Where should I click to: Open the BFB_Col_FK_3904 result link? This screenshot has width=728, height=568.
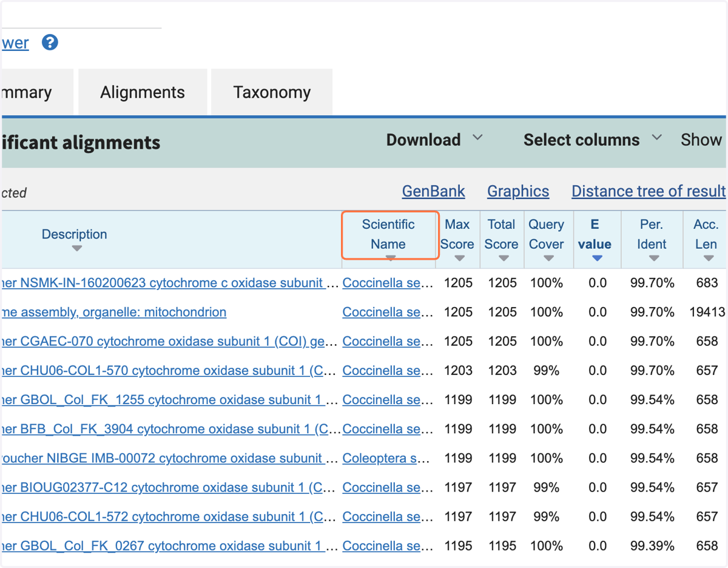pyautogui.click(x=170, y=428)
